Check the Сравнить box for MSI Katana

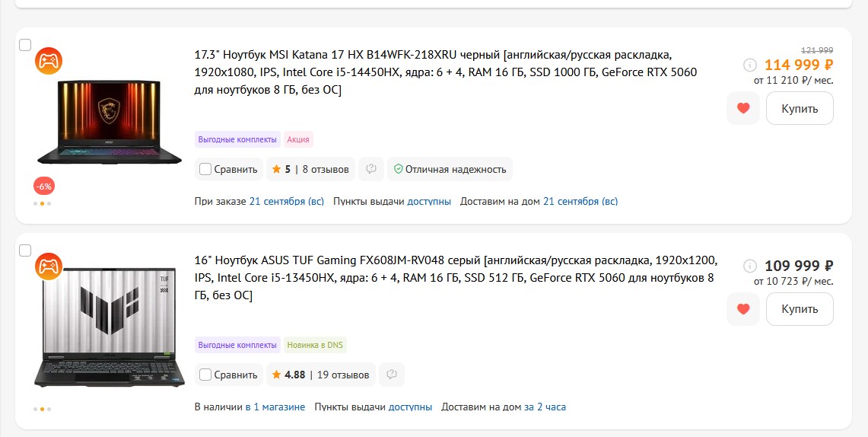coord(205,169)
